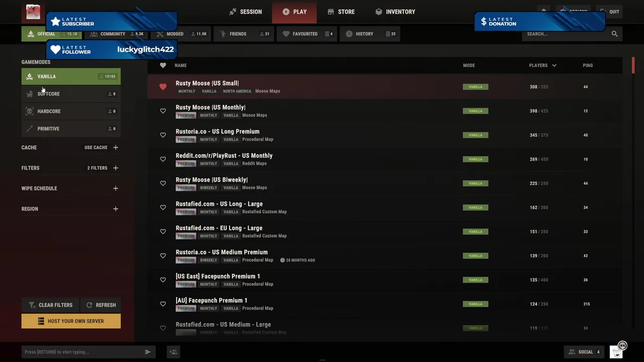
Task: Expand the Filters section plus
Action: [x=116, y=168]
